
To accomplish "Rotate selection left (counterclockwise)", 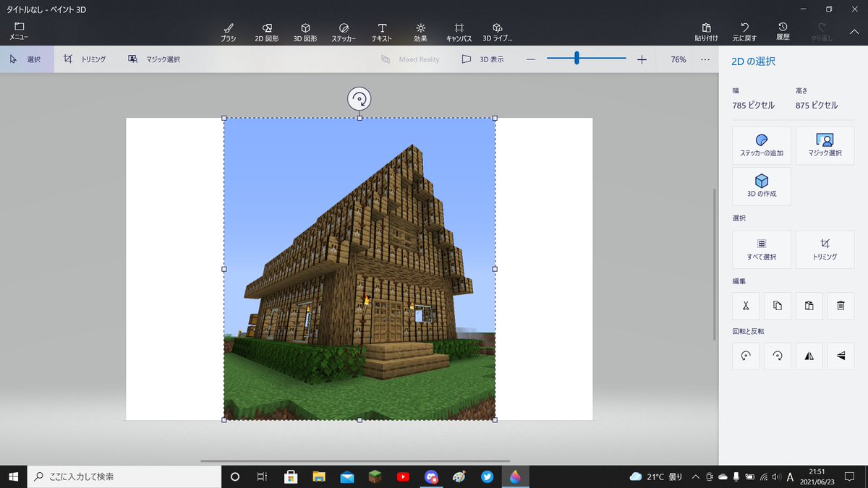I will coord(746,356).
